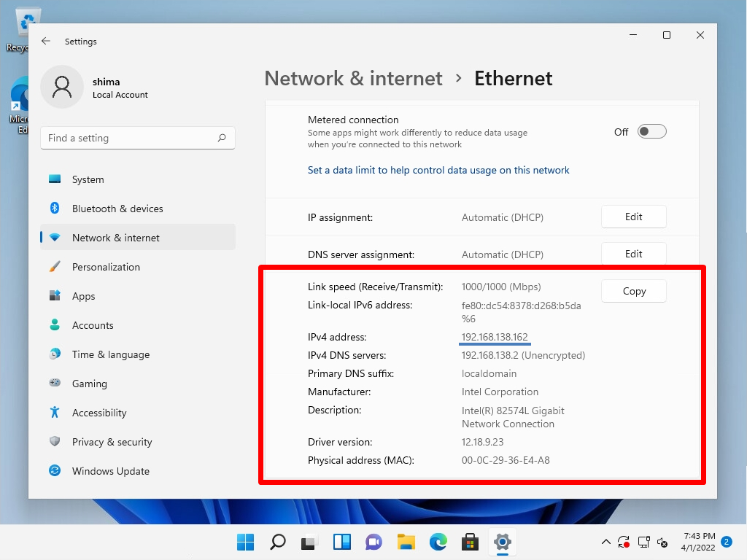Select Network & internet in sidebar
Viewport: 747px width, 560px height.
coord(138,238)
